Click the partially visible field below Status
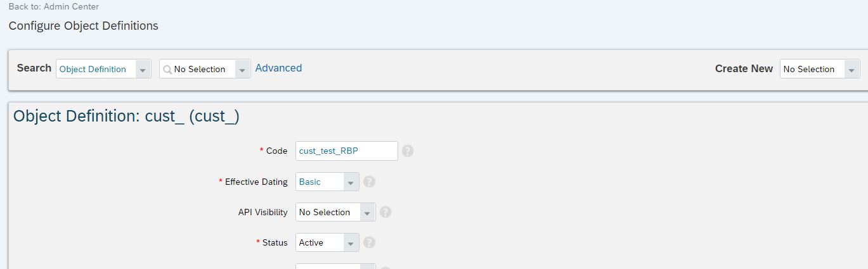The height and width of the screenshot is (269, 868). (335, 266)
